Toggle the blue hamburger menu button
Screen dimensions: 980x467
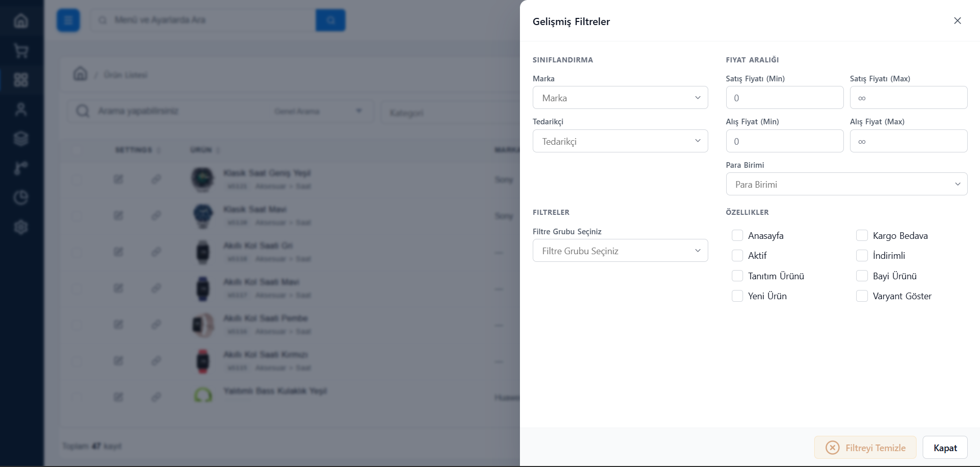(x=68, y=20)
